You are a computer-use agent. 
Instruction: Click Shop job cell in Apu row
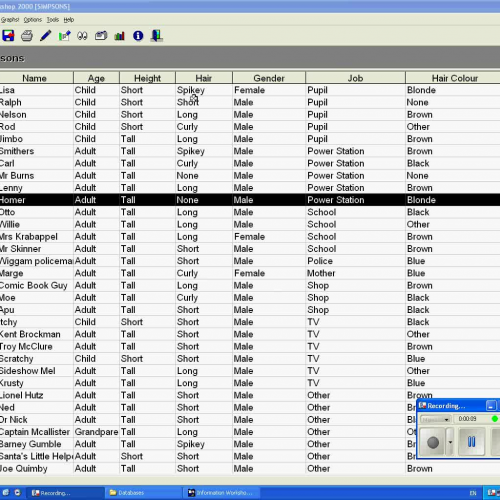tap(355, 310)
